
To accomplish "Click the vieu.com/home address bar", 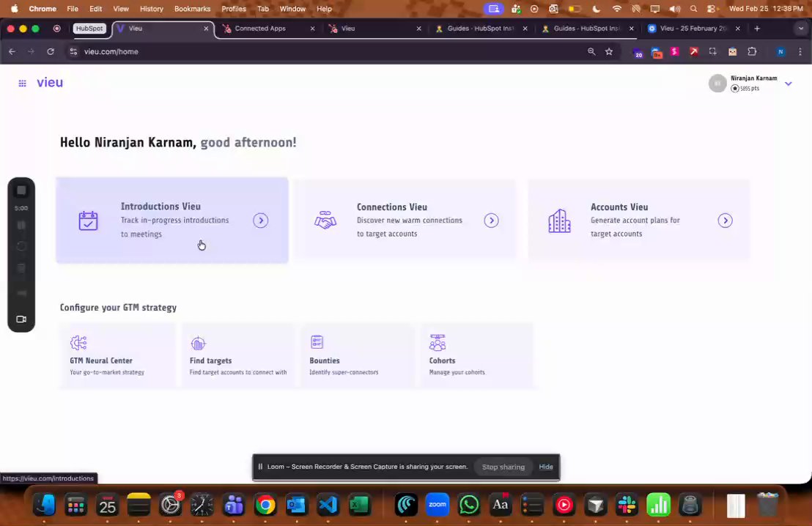I will pyautogui.click(x=111, y=51).
